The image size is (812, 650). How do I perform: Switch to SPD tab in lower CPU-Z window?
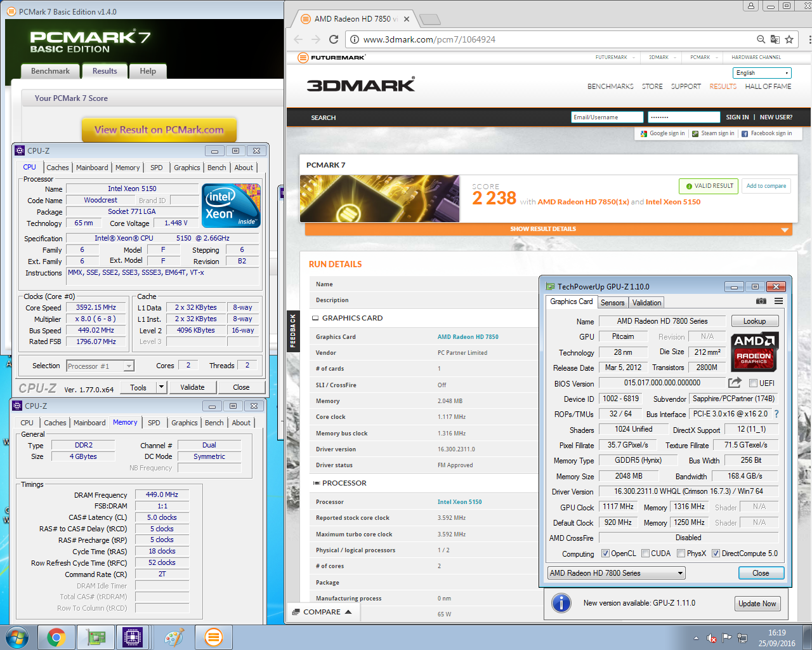pyautogui.click(x=154, y=423)
